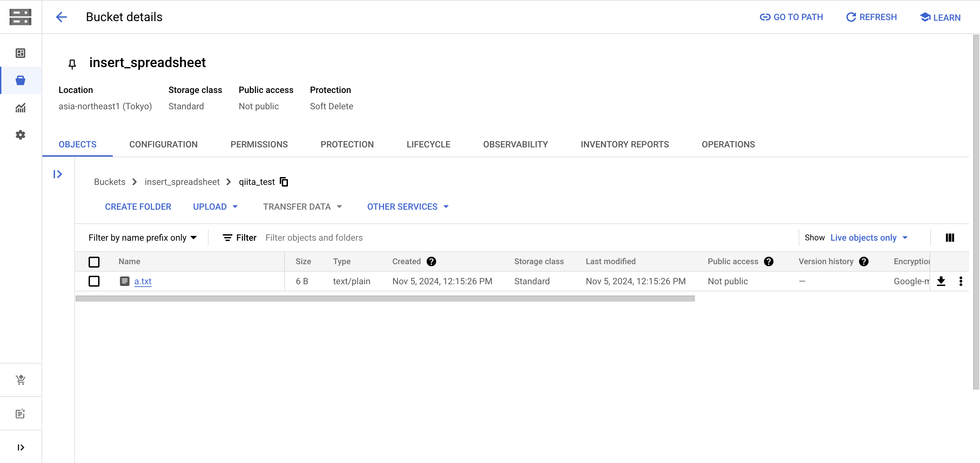Switch to the Permissions tab

pos(259,144)
